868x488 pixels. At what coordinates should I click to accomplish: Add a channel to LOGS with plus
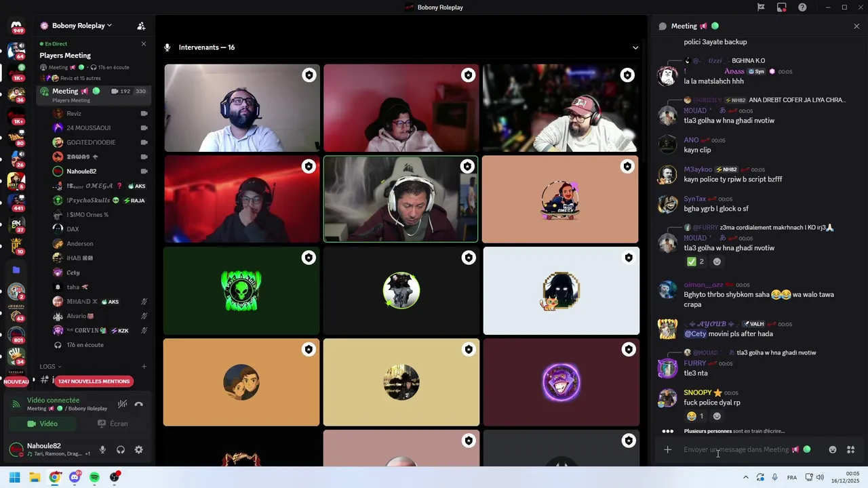[x=144, y=367]
